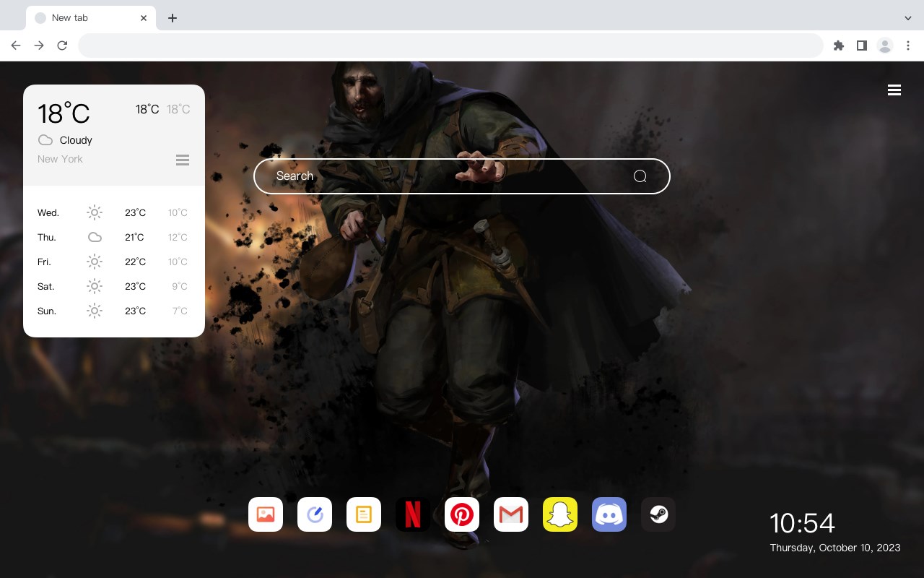
Task: Open the yellow notes shortcut icon
Action: click(364, 514)
